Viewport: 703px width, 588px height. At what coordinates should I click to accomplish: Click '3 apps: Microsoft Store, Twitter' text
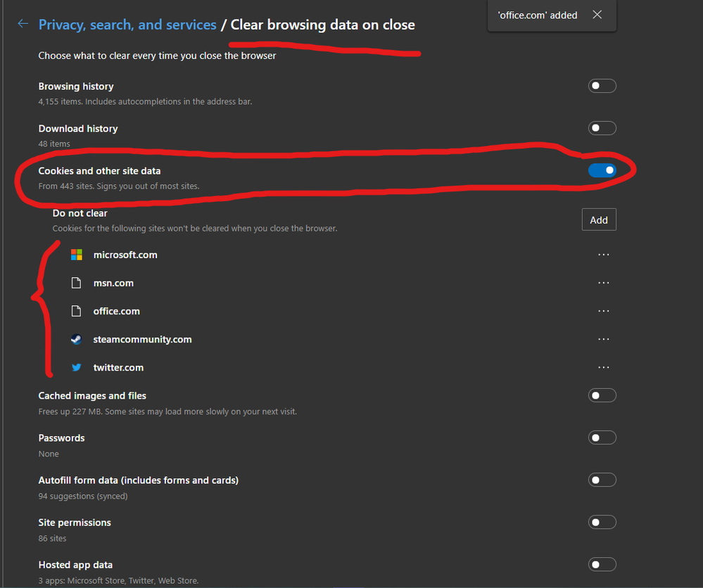point(118,580)
